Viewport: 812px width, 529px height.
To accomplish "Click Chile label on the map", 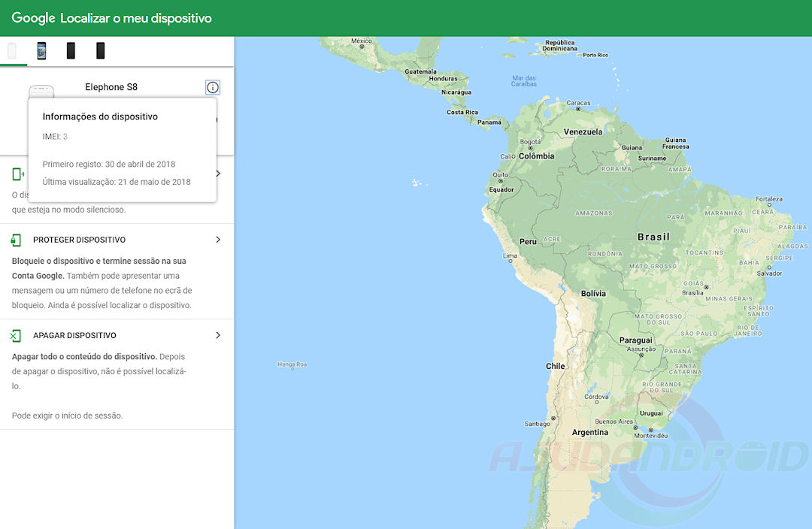I will click(555, 366).
